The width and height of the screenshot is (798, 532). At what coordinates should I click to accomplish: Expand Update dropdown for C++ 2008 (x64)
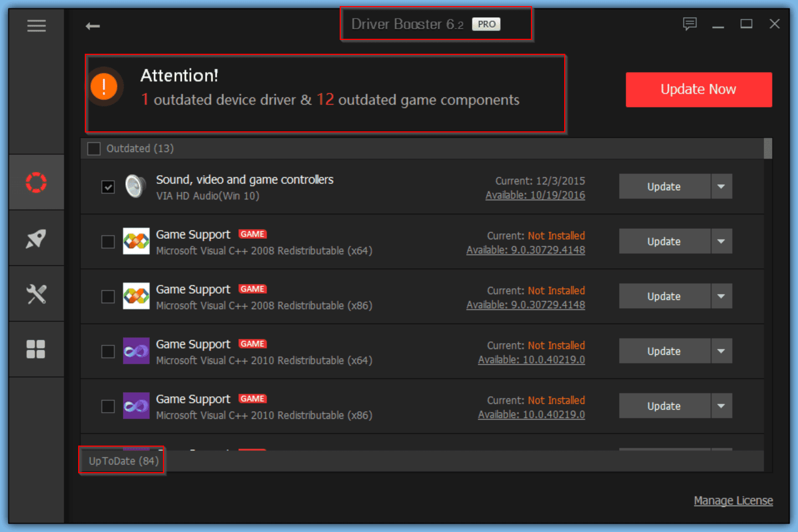(x=722, y=241)
